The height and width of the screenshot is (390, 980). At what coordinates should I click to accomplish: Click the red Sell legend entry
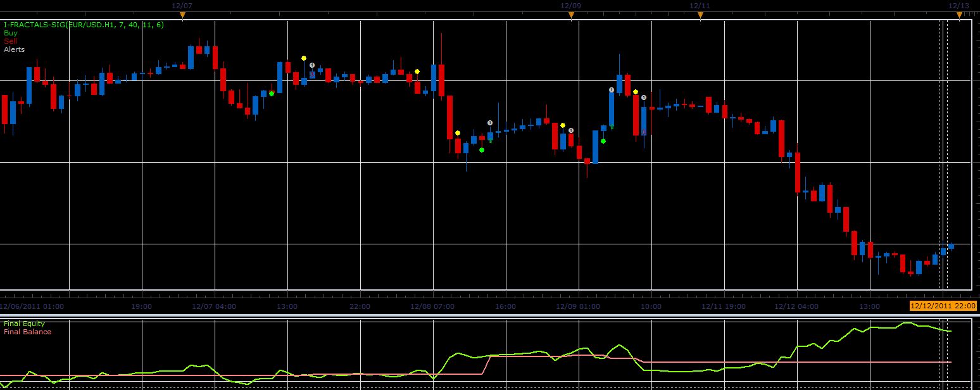coord(10,41)
